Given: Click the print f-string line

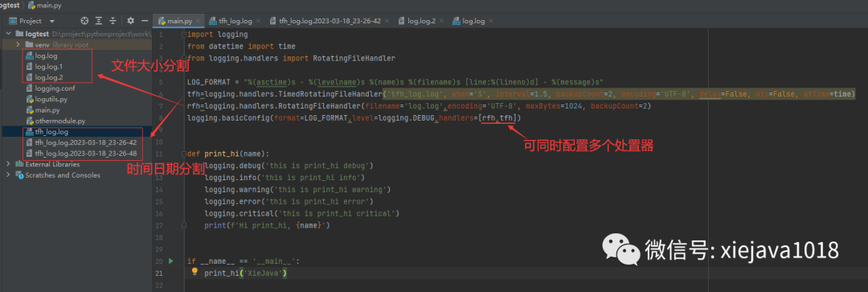Looking at the screenshot, I should point(268,225).
